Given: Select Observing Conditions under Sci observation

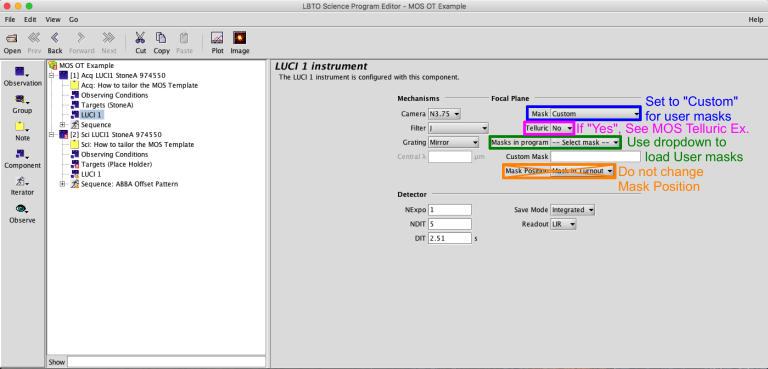Looking at the screenshot, I should click(x=114, y=154).
